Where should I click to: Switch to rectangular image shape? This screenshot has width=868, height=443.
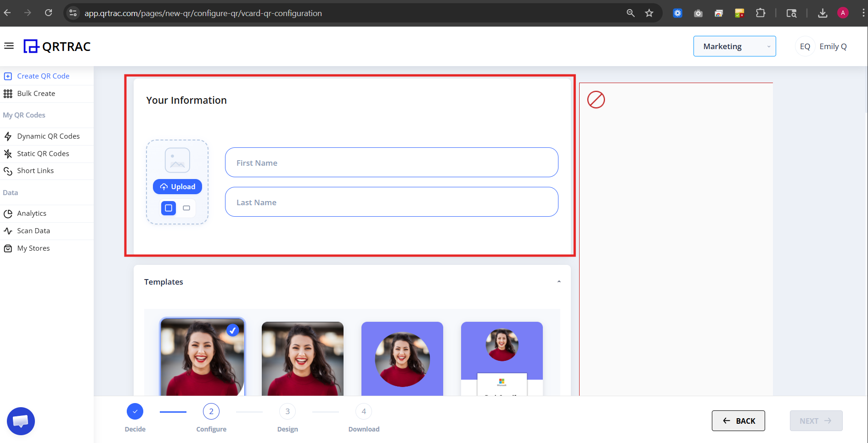coord(186,208)
